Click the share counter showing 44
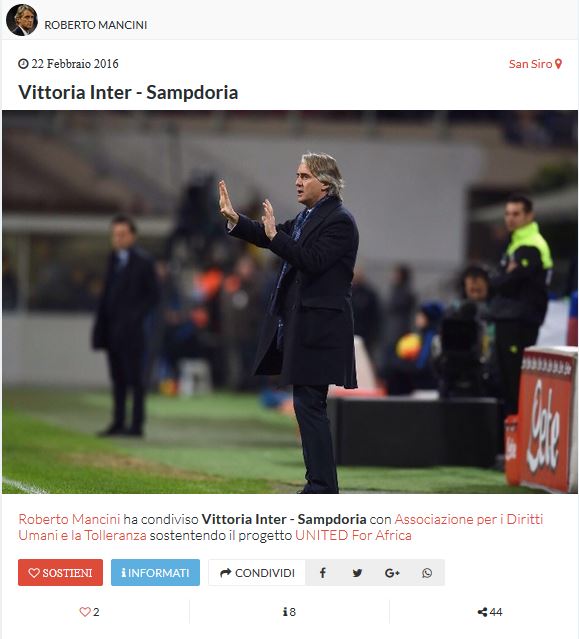The height and width of the screenshot is (639, 579). (x=490, y=612)
